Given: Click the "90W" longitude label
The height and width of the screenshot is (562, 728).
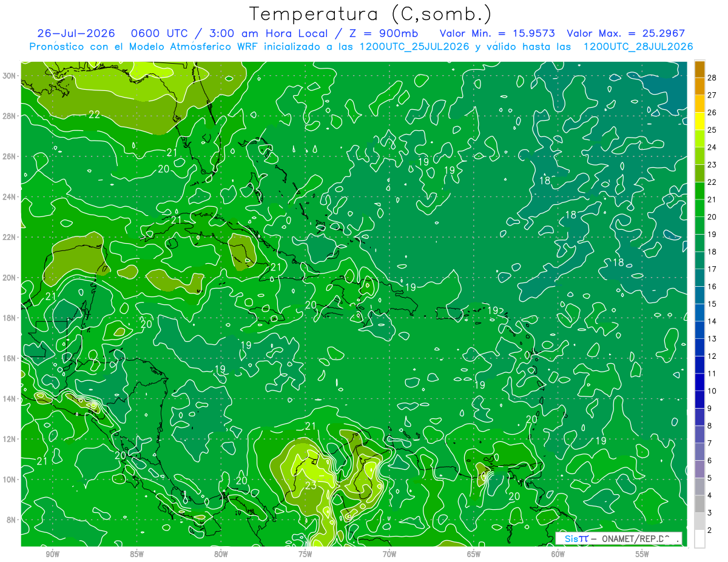Looking at the screenshot, I should tap(52, 555).
